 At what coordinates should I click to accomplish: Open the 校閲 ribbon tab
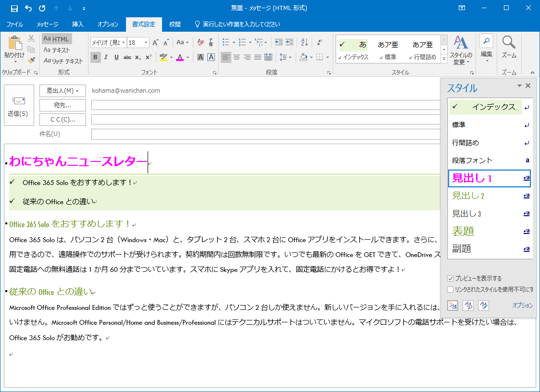[175, 24]
